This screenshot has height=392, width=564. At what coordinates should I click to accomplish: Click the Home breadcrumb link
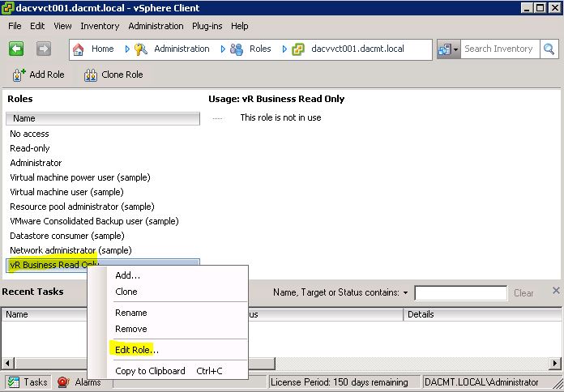[x=103, y=49]
